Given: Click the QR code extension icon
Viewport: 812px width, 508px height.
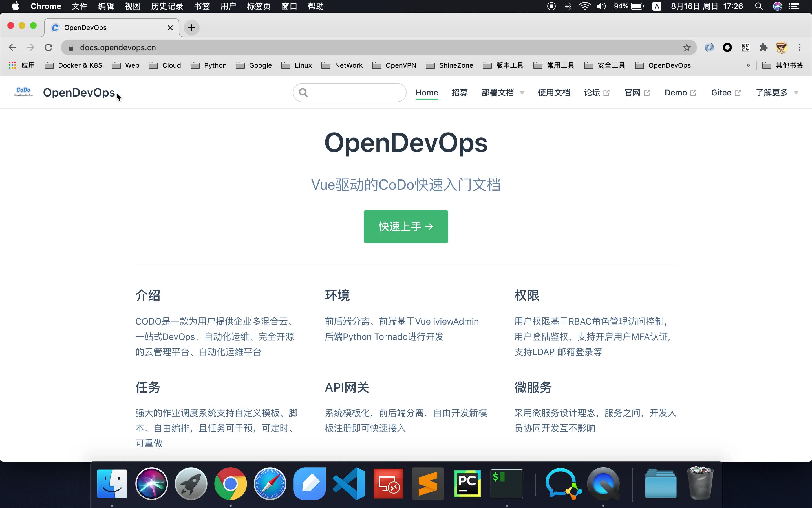Looking at the screenshot, I should tap(745, 47).
